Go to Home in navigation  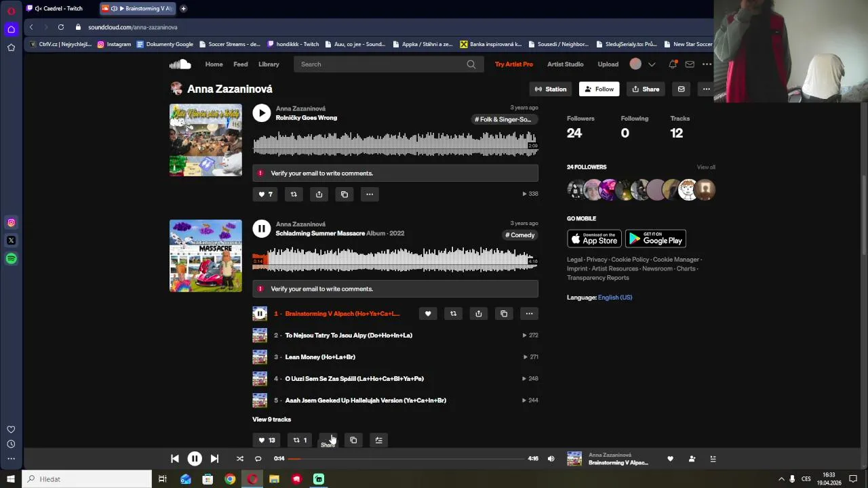coord(214,64)
